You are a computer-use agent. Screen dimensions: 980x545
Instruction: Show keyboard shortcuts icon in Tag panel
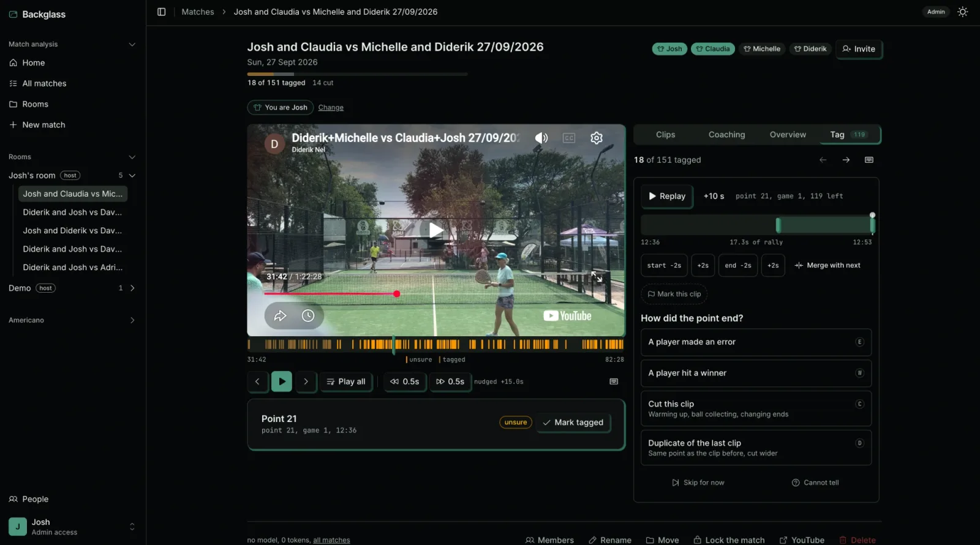tap(869, 160)
